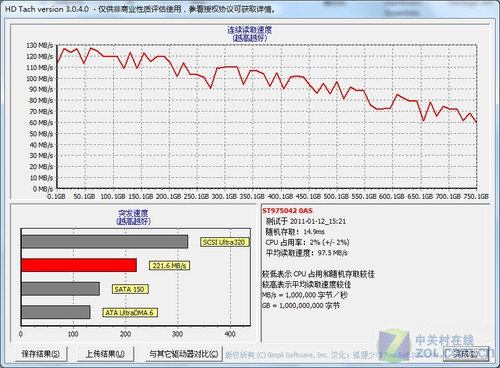This screenshot has width=500, height=368.
Task: Click the SATA 150 label
Action: tap(130, 289)
